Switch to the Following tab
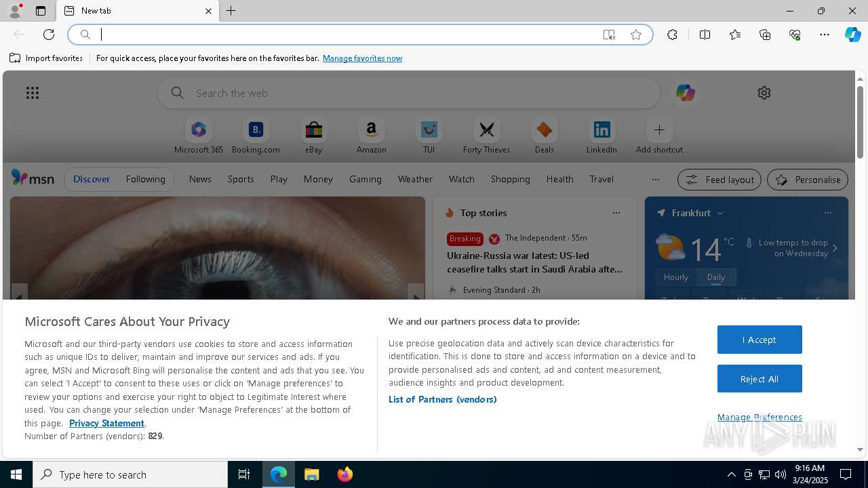Viewport: 868px width, 488px height. click(x=145, y=179)
